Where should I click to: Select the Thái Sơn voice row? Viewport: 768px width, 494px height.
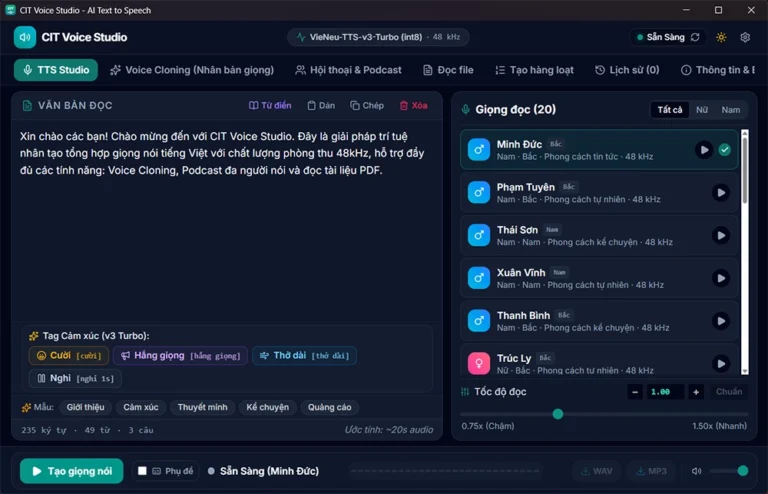pyautogui.click(x=599, y=235)
